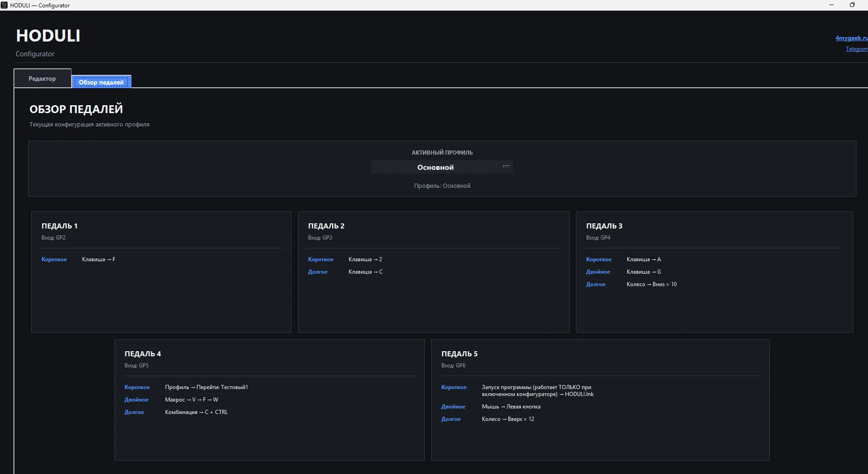
Task: Click the АКТИВНЫЙ ПРОФИЛЬ label
Action: click(x=442, y=152)
